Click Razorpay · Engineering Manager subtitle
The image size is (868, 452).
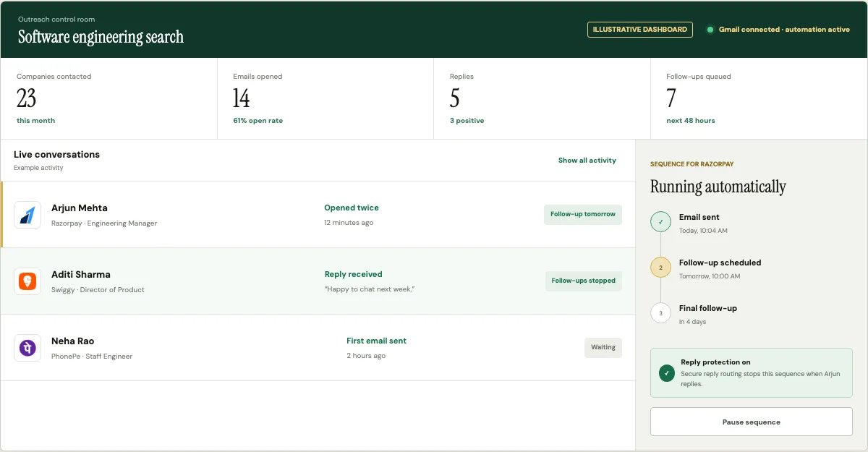point(104,223)
